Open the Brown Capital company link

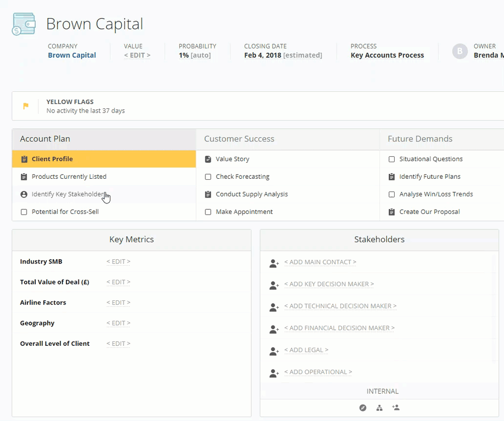tap(72, 55)
